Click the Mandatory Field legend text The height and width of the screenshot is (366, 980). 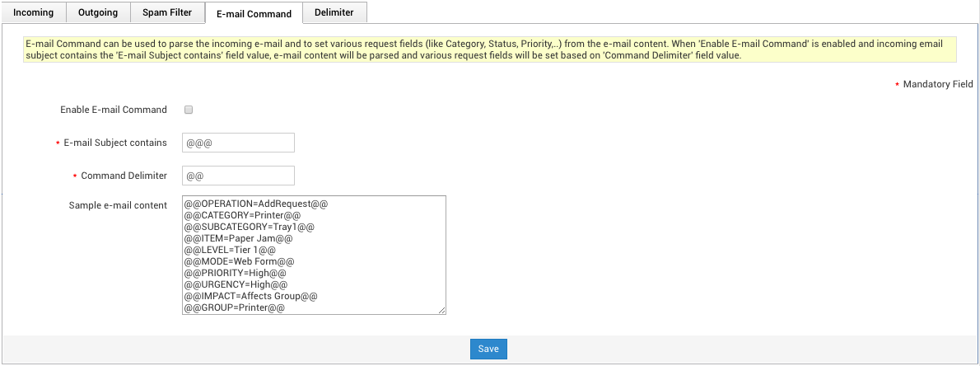tap(937, 84)
